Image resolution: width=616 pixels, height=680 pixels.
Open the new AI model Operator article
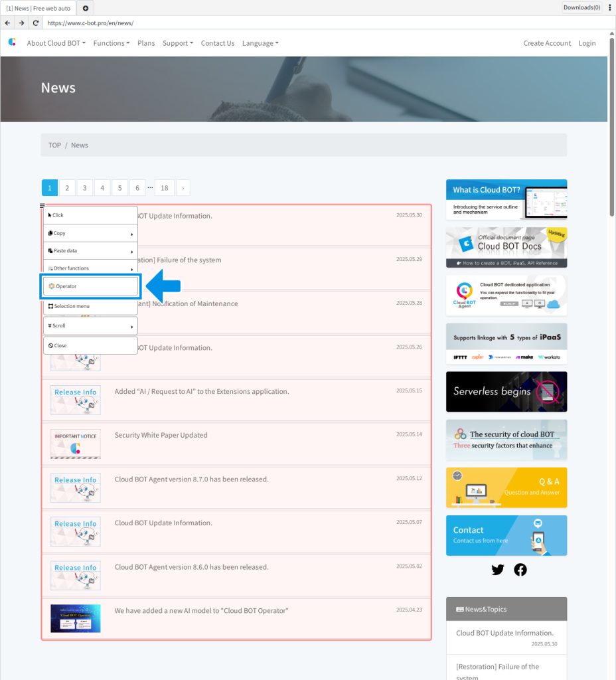(202, 611)
